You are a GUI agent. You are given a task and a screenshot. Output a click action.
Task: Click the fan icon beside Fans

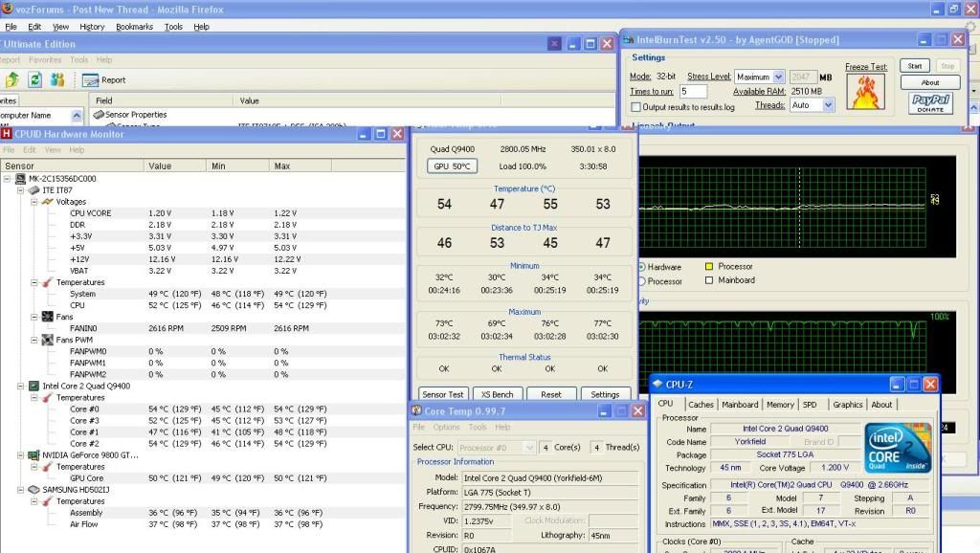click(x=48, y=317)
